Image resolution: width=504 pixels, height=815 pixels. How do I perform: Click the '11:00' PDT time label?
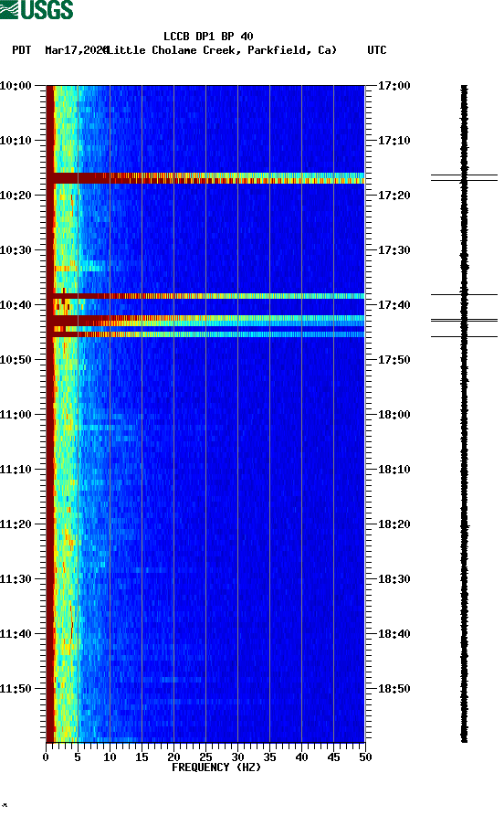coord(16,415)
